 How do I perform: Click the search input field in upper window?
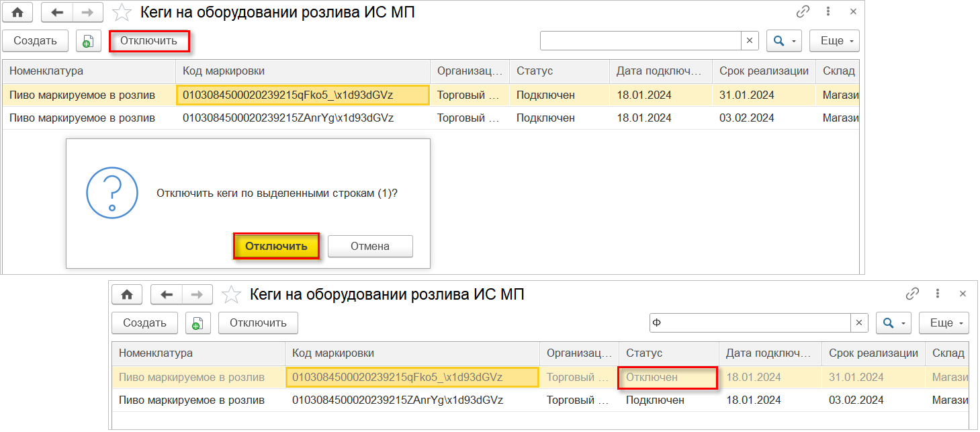pyautogui.click(x=640, y=41)
